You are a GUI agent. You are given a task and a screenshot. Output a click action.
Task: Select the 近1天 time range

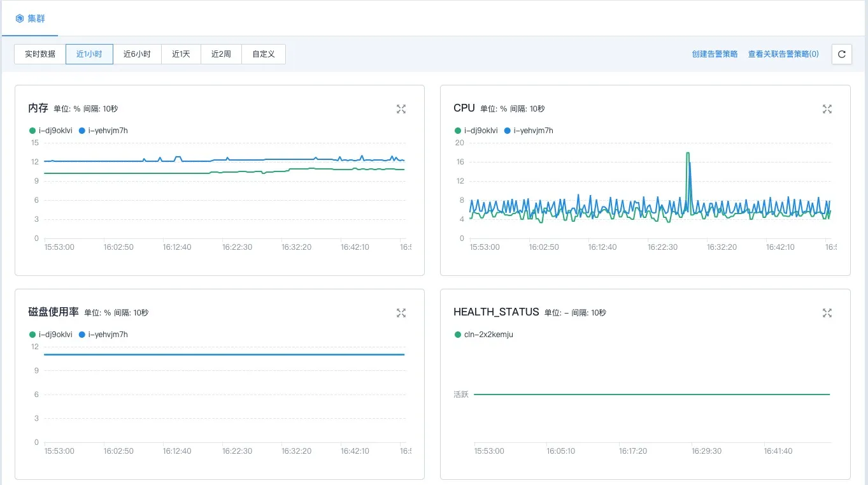tap(180, 54)
